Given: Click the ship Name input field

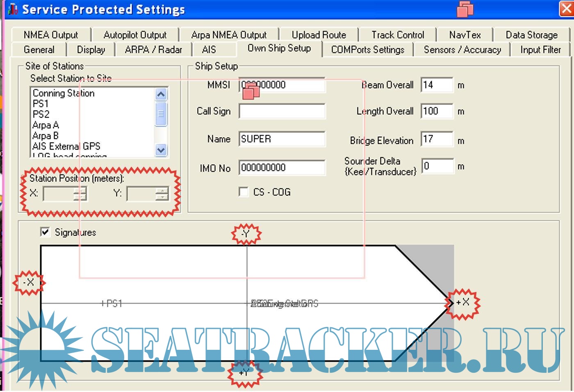Looking at the screenshot, I should pyautogui.click(x=282, y=139).
